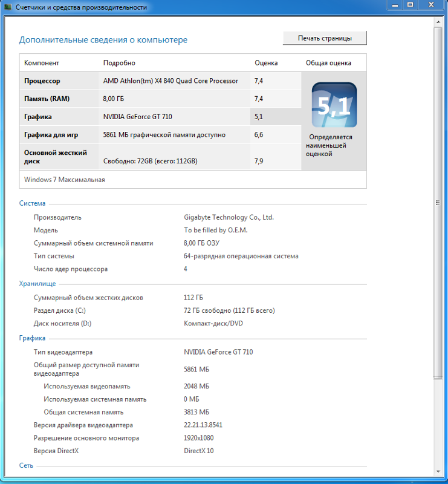The image size is (448, 484).
Task: Click the vertical scrollbar thumb
Action: click(438, 203)
